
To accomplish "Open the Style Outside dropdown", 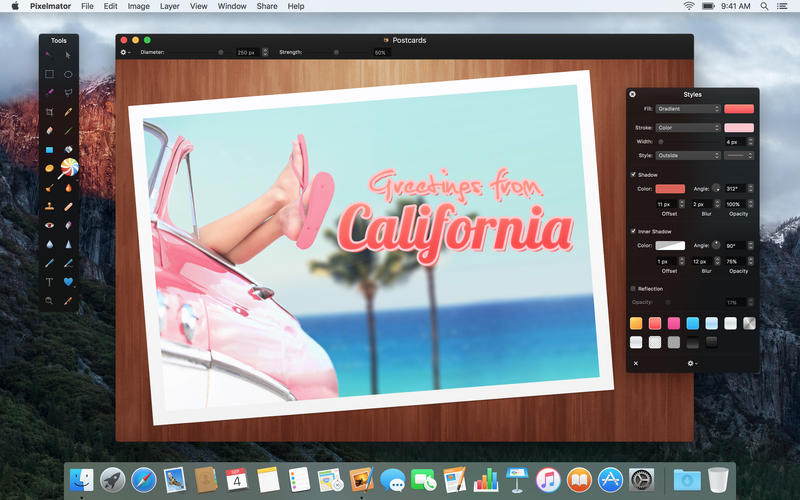I will 688,156.
